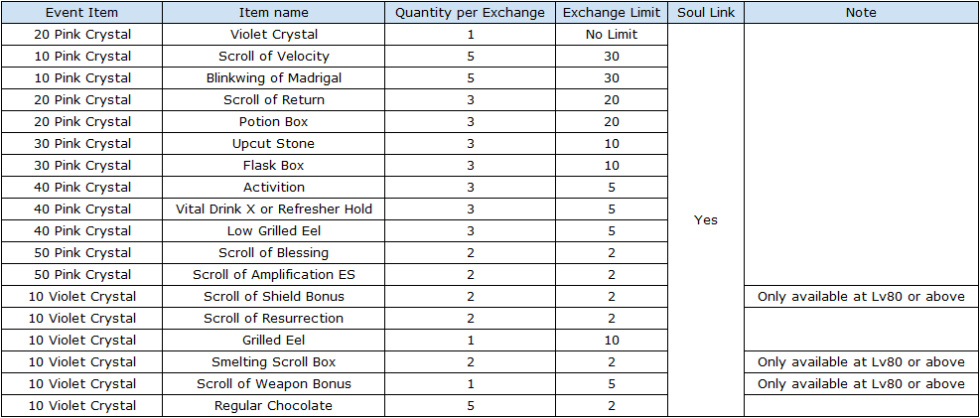The height and width of the screenshot is (418, 980).
Task: Select Vital Drink X or Refresher Hold
Action: coord(274,209)
